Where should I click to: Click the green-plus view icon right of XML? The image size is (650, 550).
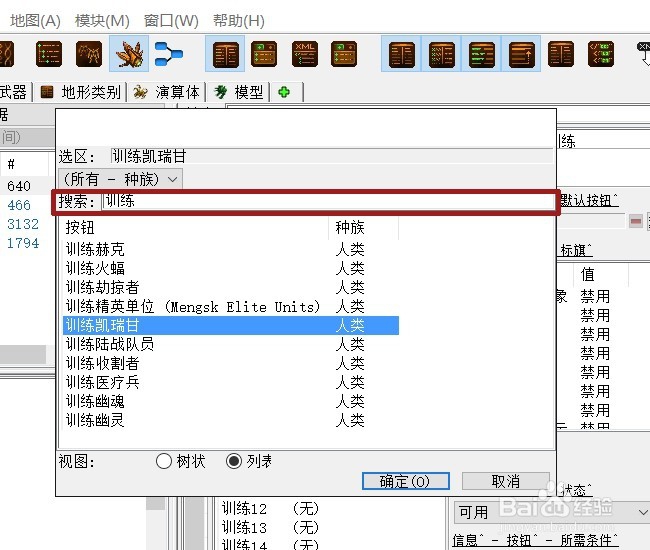coord(344,54)
